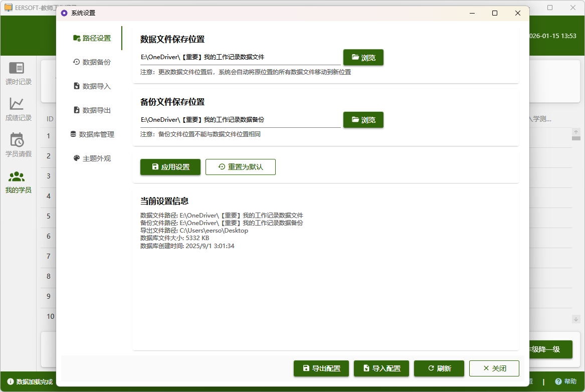Click the 数据加载完成 info icon
Image resolution: width=585 pixels, height=392 pixels.
click(10, 381)
